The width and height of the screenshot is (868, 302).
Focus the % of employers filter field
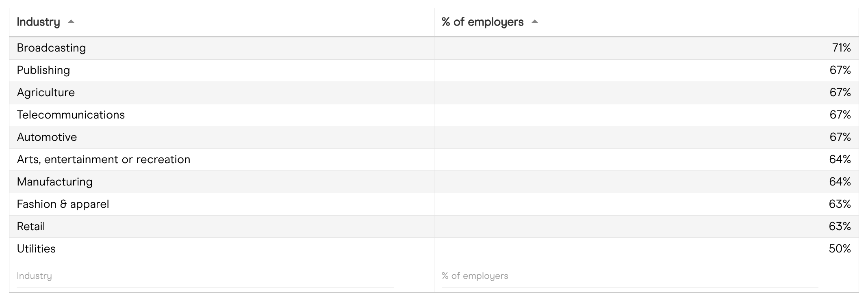pyautogui.click(x=629, y=276)
